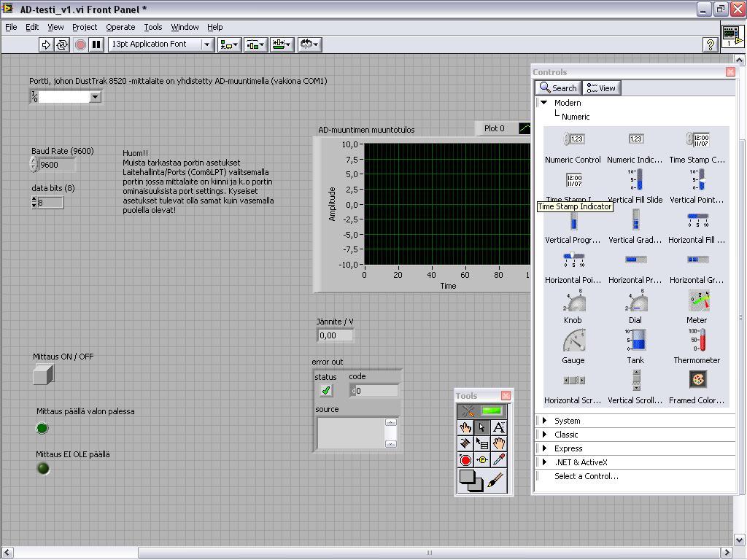The width and height of the screenshot is (747, 560).
Task: Select the Vertical Fill Slide palette item
Action: tap(635, 187)
